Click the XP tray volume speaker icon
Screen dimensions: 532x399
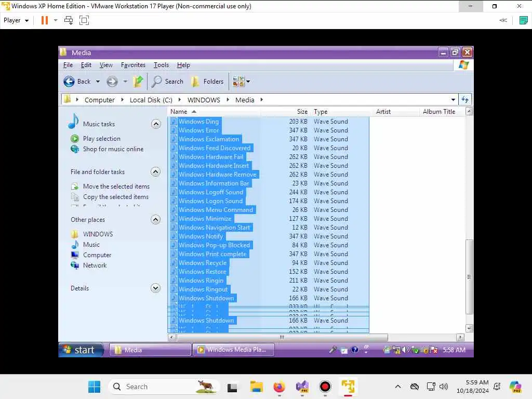click(x=405, y=350)
